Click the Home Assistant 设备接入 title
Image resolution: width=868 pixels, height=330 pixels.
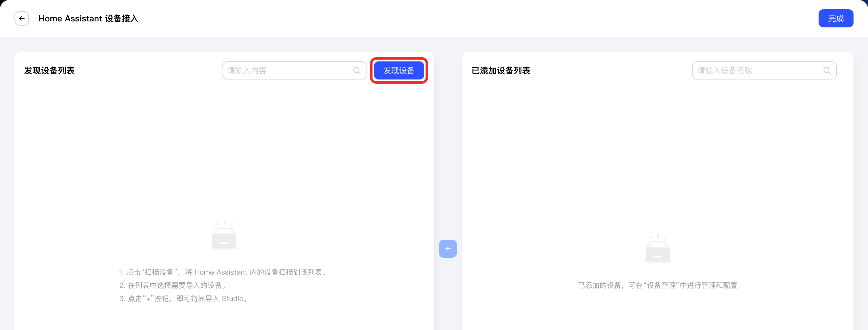click(x=88, y=18)
